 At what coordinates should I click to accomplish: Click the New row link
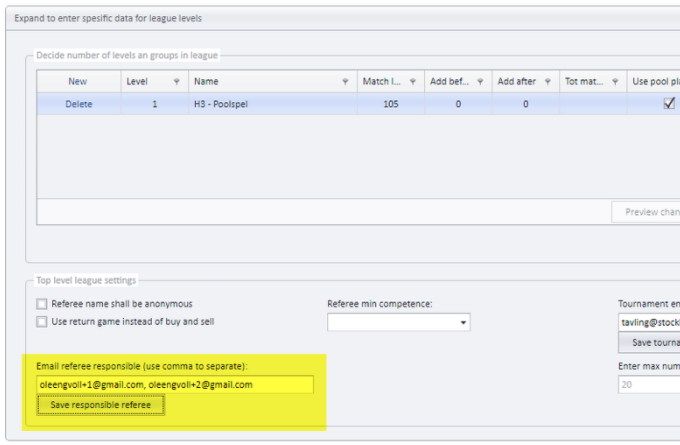(x=78, y=82)
